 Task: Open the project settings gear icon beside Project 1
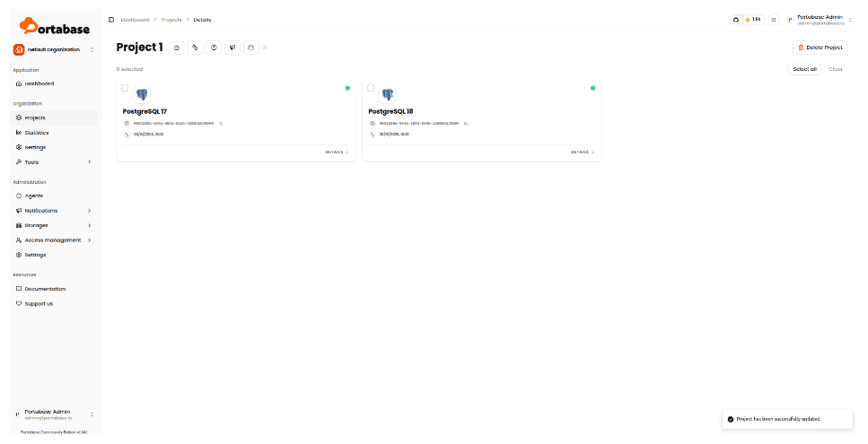[x=177, y=48]
